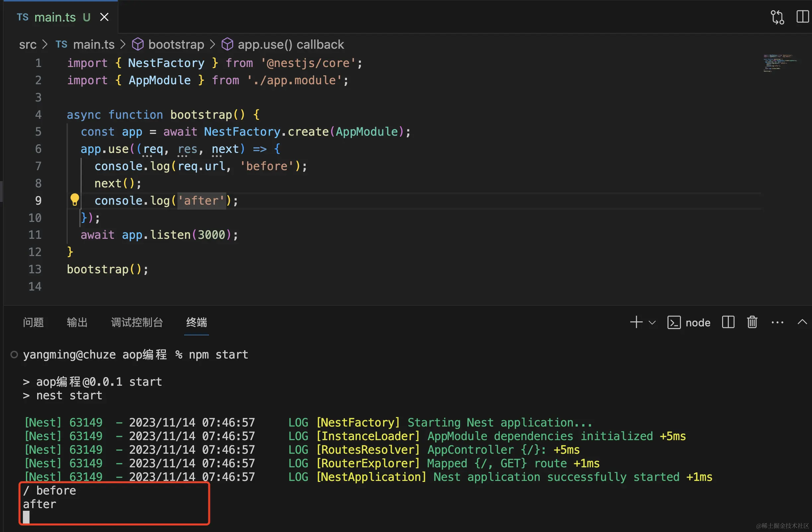Click the TS file icon in breadcrumb
812x532 pixels.
coord(61,44)
